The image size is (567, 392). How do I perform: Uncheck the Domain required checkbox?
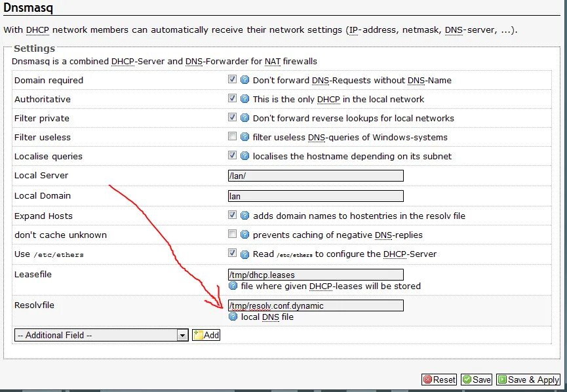coord(232,79)
